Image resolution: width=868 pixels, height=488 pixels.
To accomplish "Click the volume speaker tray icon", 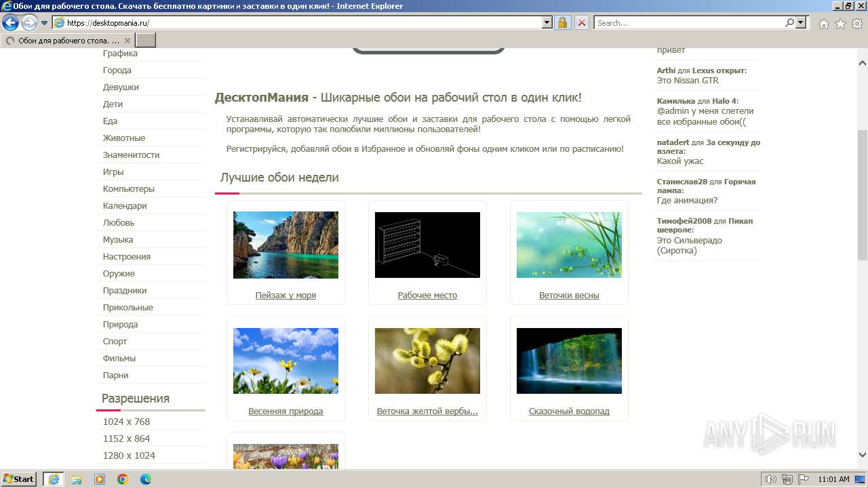I will (x=771, y=479).
